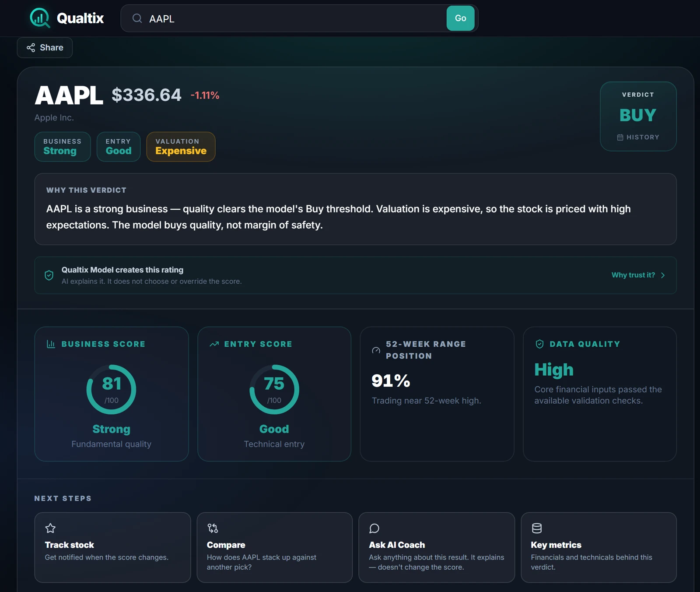
Task: Click the 91% range position value
Action: 391,381
